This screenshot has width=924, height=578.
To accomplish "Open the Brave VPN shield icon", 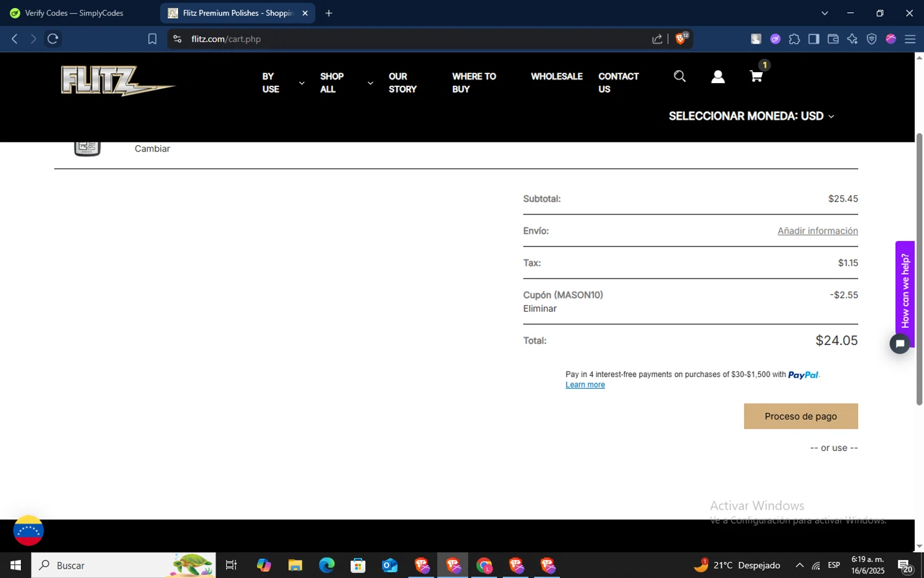I will pos(872,39).
